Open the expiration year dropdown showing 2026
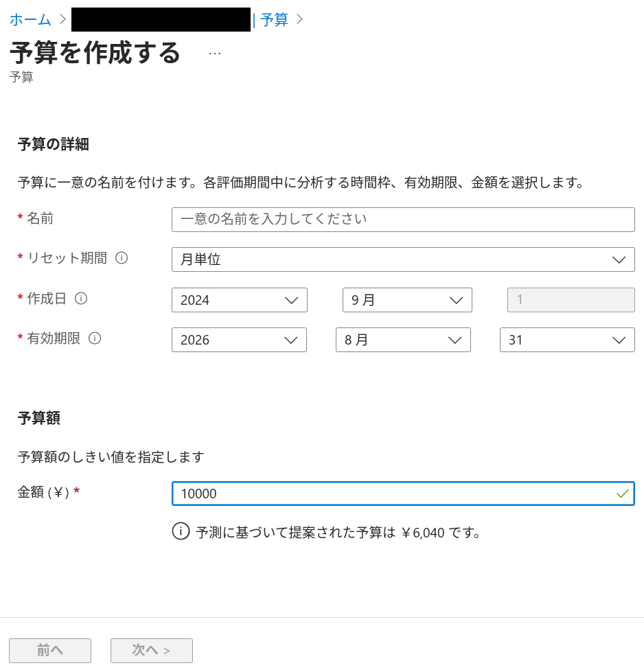The width and height of the screenshot is (644, 672). [x=239, y=340]
